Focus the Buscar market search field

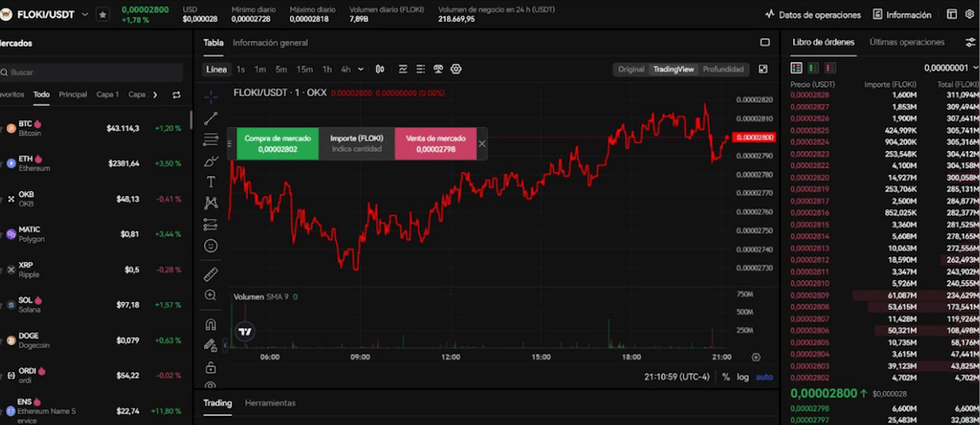(91, 73)
